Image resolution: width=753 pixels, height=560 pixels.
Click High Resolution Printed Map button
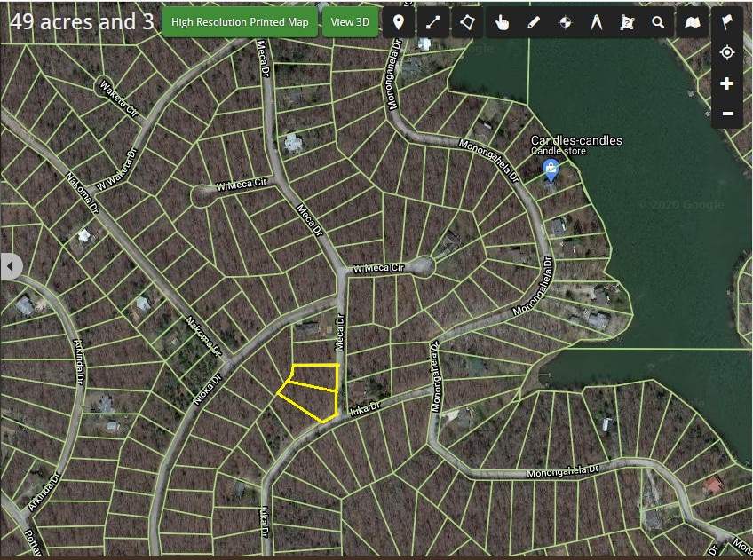(x=240, y=22)
